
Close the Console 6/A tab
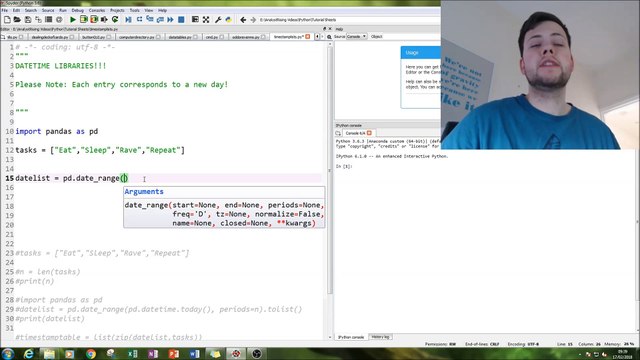(369, 133)
